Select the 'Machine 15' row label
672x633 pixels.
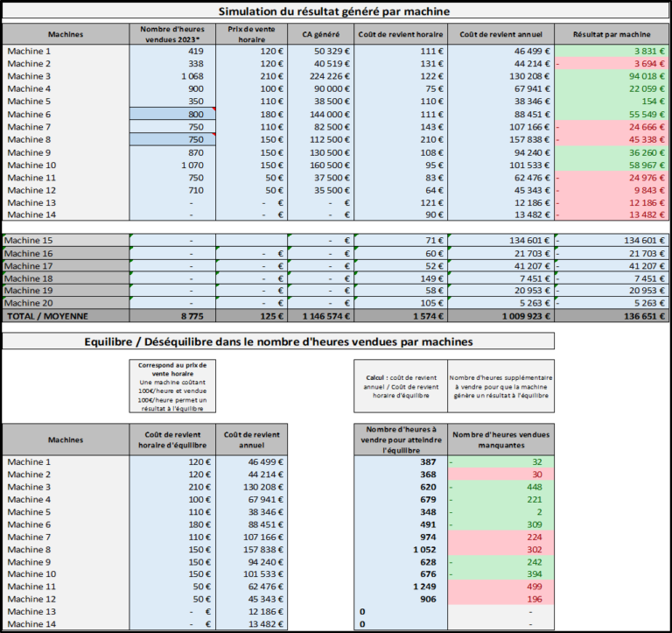(x=66, y=240)
